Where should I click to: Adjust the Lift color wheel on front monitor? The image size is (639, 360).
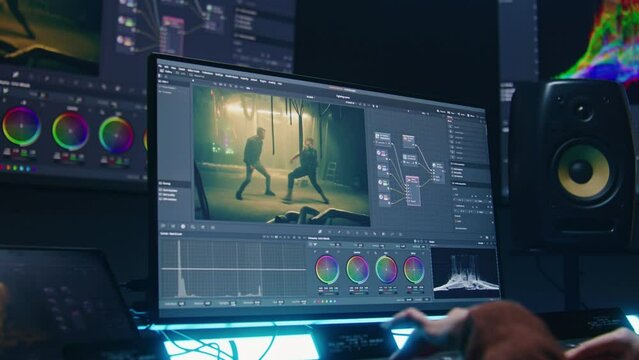[327, 269]
